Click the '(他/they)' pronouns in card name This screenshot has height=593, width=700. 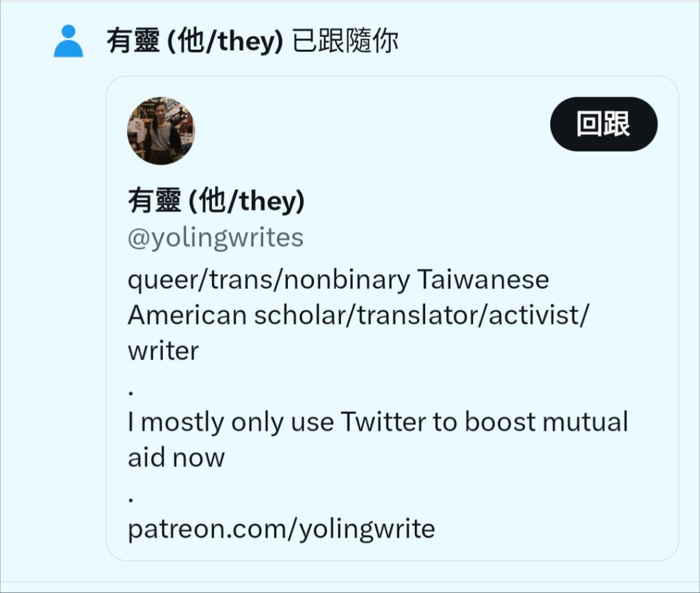tap(247, 201)
